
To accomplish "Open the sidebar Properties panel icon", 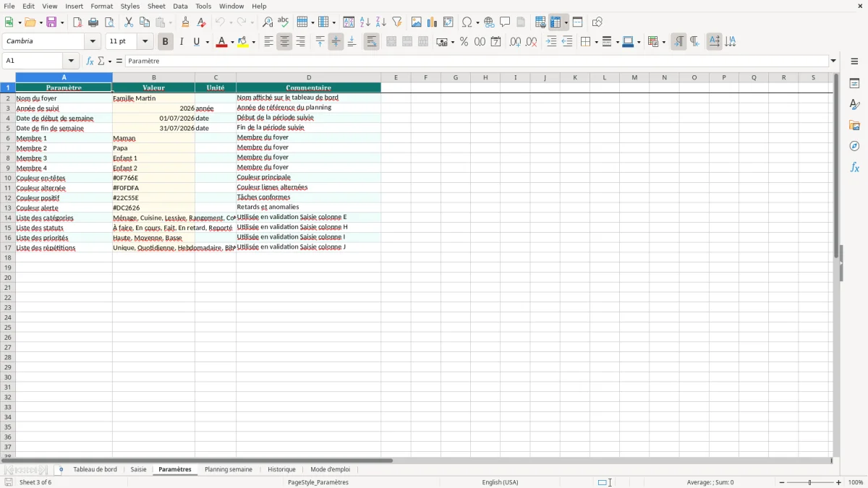I will pyautogui.click(x=854, y=84).
